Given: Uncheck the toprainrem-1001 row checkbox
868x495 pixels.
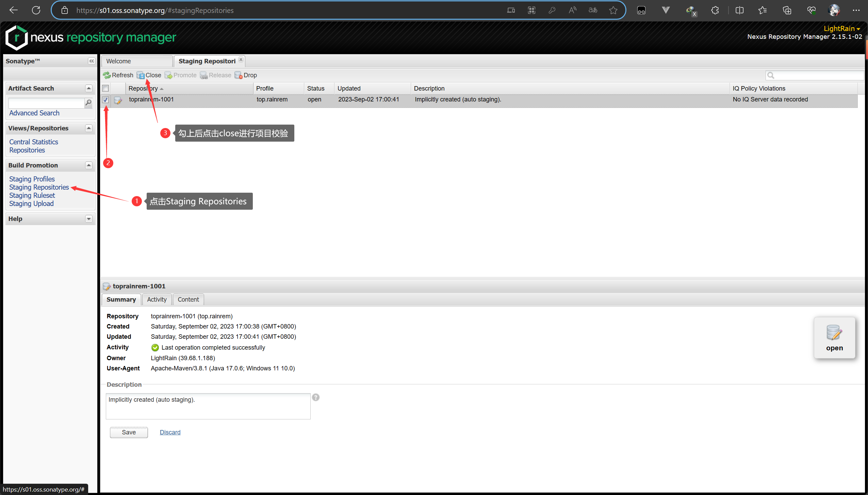Looking at the screenshot, I should 105,100.
